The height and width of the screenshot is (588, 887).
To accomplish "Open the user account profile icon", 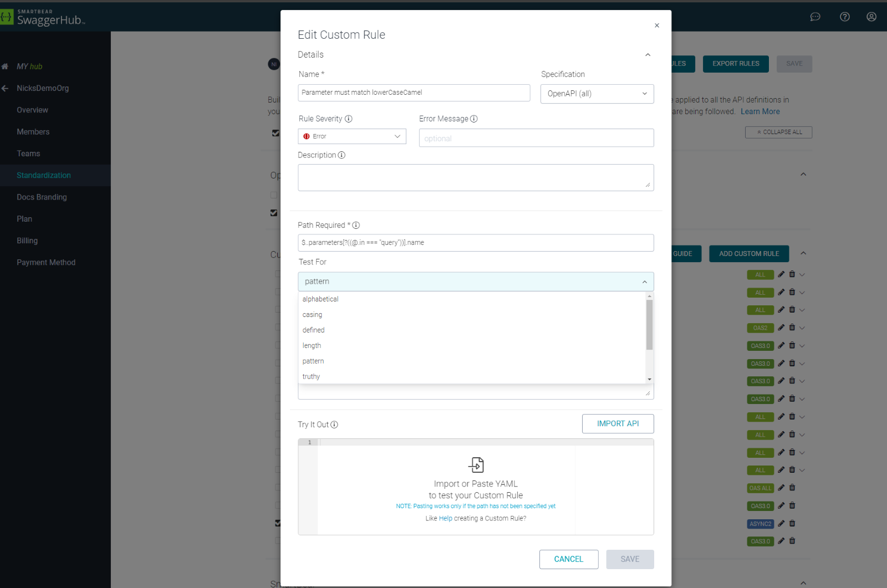I will [x=871, y=17].
